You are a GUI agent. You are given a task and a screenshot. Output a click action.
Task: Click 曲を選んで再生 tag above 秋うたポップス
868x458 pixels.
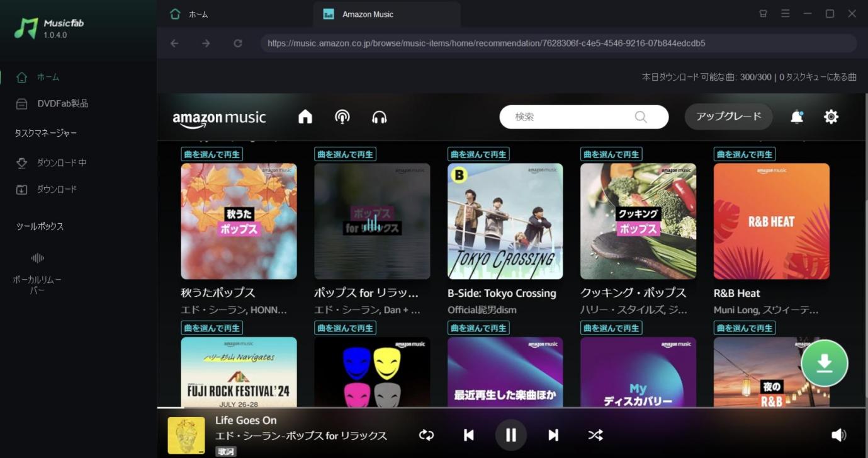click(212, 154)
